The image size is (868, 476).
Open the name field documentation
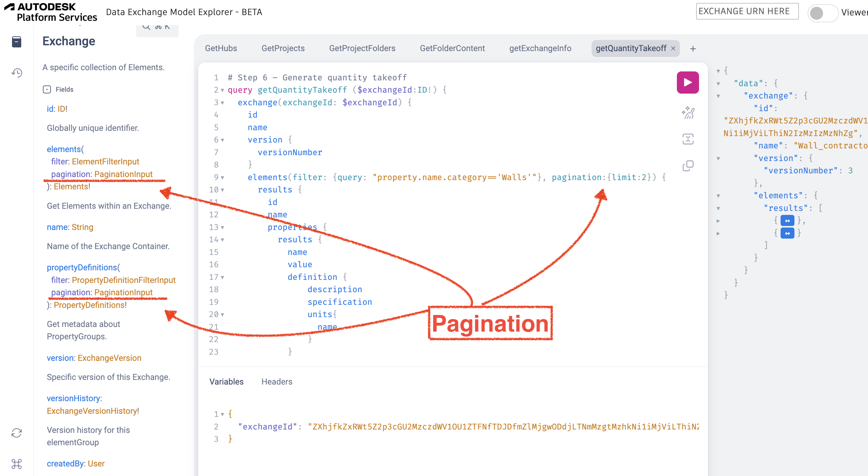[57, 227]
